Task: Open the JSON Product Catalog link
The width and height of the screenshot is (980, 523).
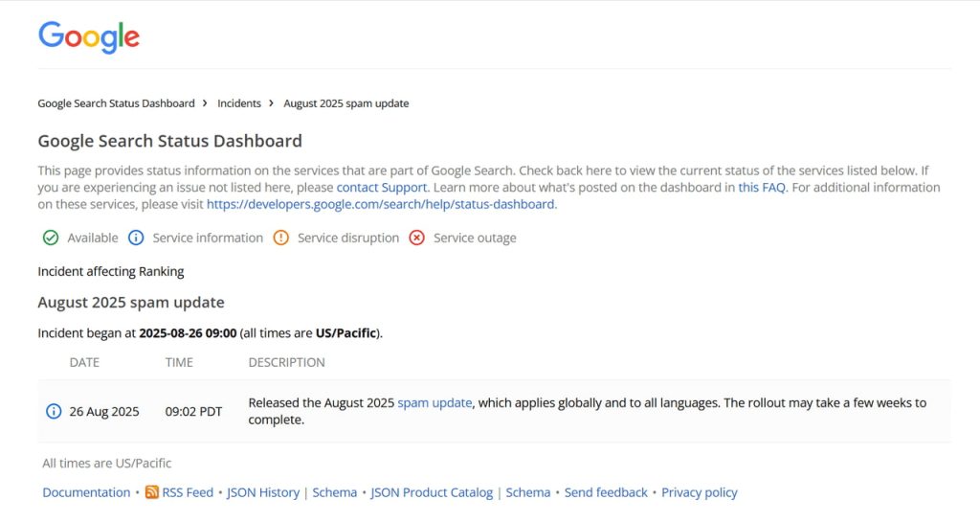Action: click(x=432, y=492)
